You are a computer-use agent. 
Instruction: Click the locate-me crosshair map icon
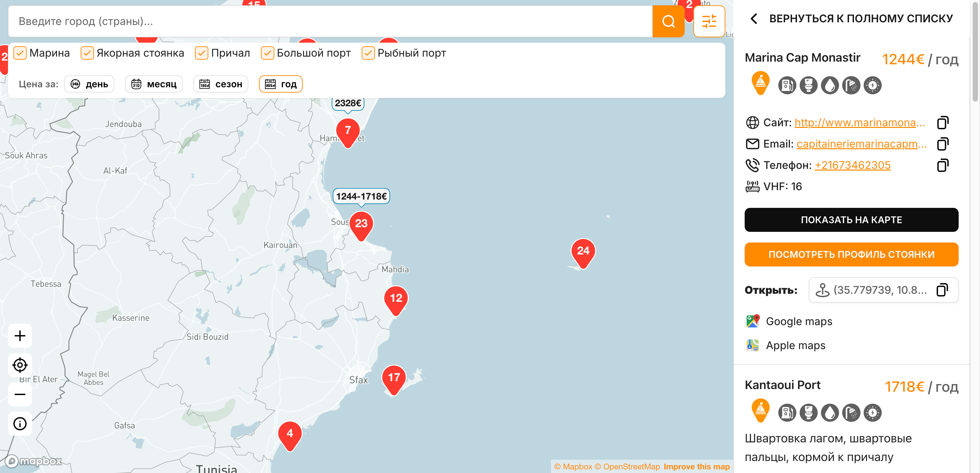[x=20, y=365]
